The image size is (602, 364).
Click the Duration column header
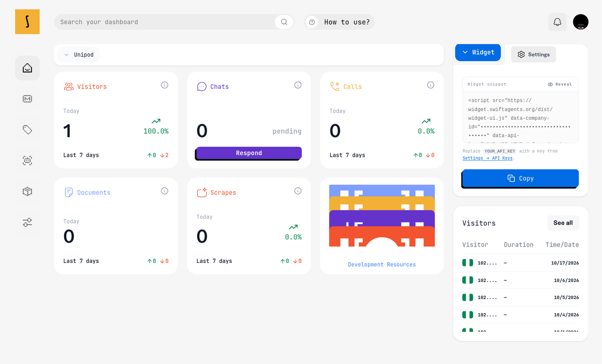518,245
